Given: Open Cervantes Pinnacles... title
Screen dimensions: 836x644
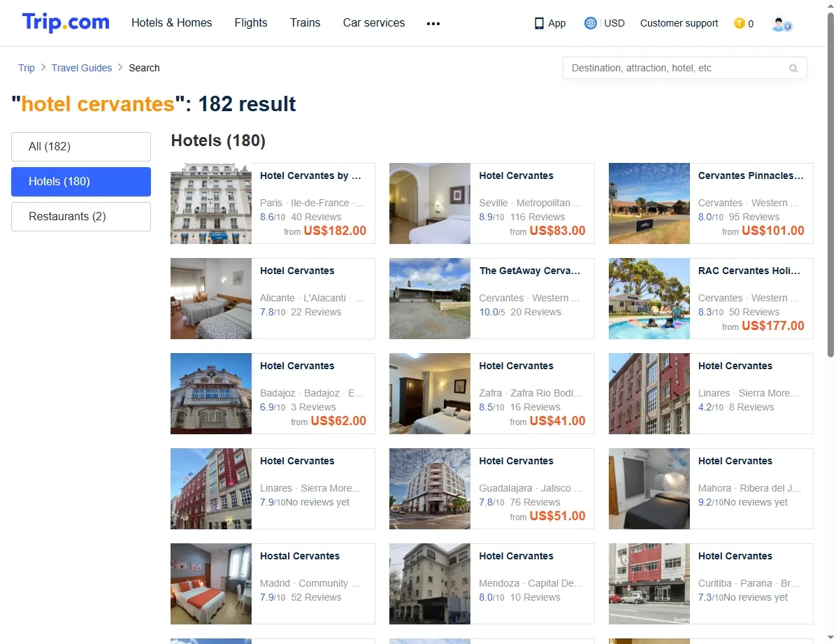Looking at the screenshot, I should (751, 176).
